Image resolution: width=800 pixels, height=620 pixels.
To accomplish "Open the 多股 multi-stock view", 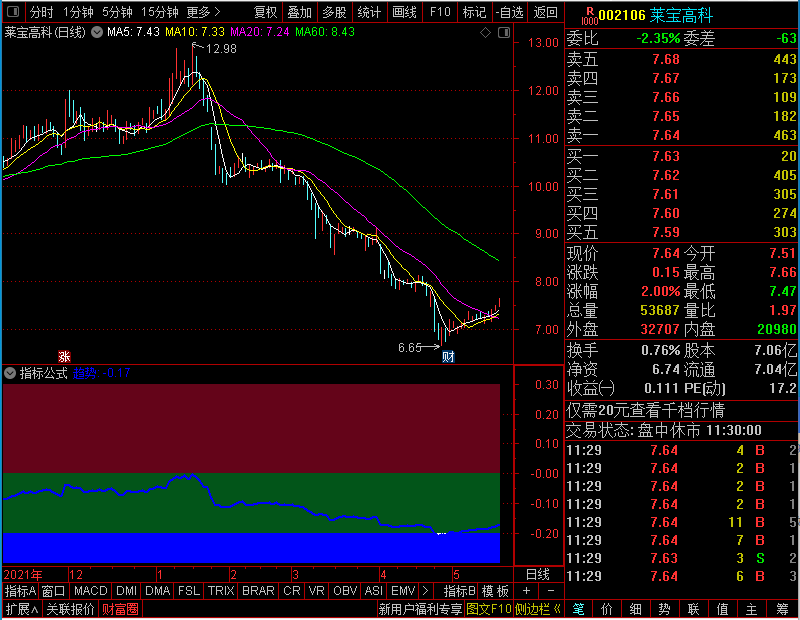I will pyautogui.click(x=334, y=12).
